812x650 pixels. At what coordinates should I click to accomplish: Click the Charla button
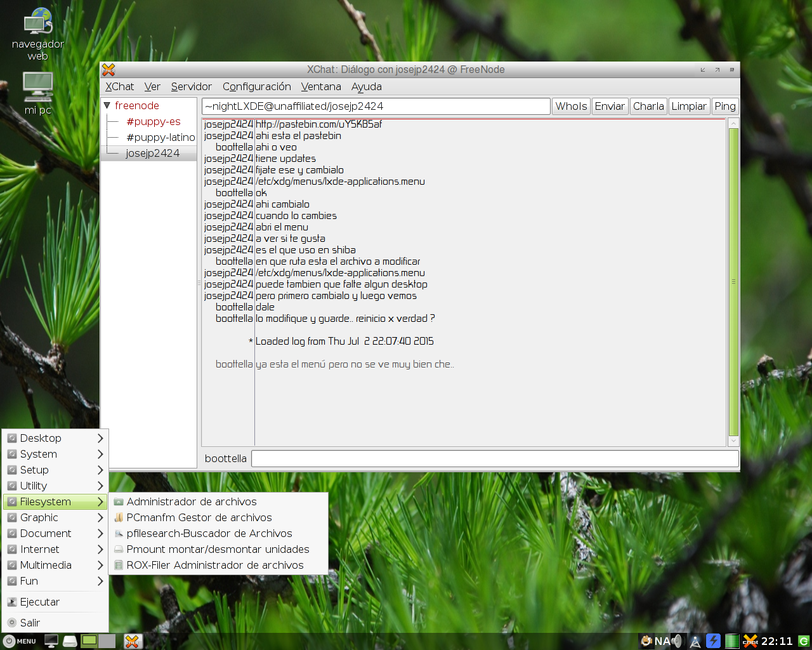point(648,106)
